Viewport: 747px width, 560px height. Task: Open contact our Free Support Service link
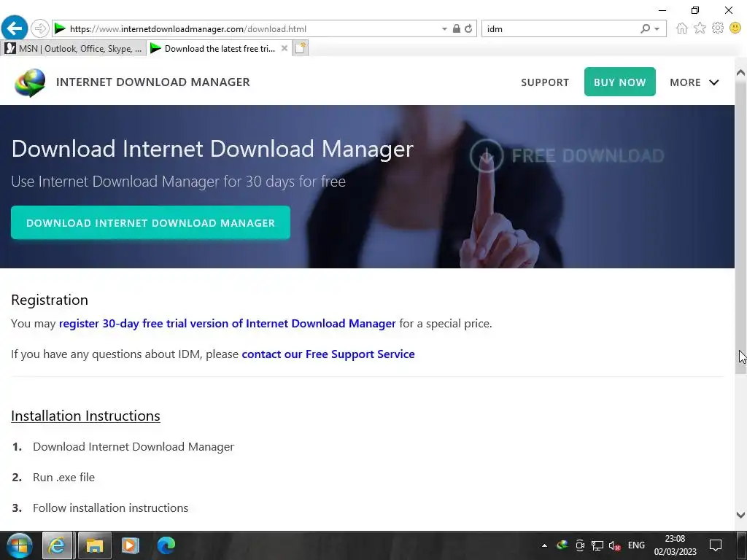(328, 354)
